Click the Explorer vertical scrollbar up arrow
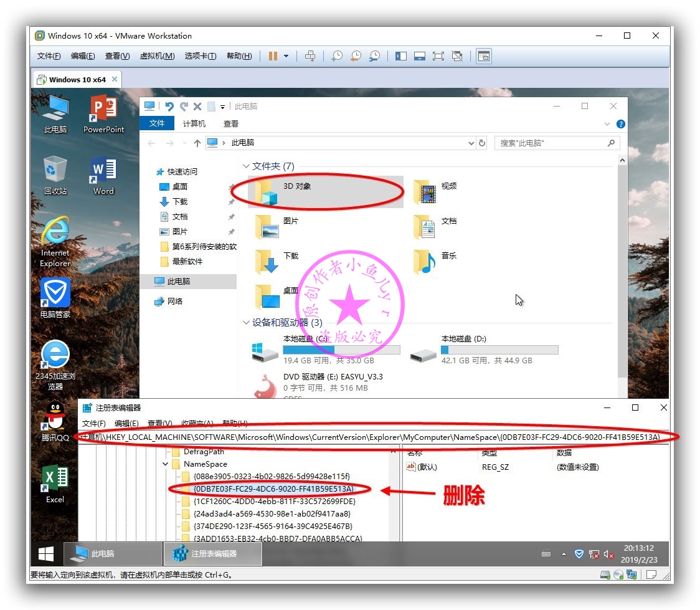Image resolution: width=700 pixels, height=610 pixels. [622, 160]
